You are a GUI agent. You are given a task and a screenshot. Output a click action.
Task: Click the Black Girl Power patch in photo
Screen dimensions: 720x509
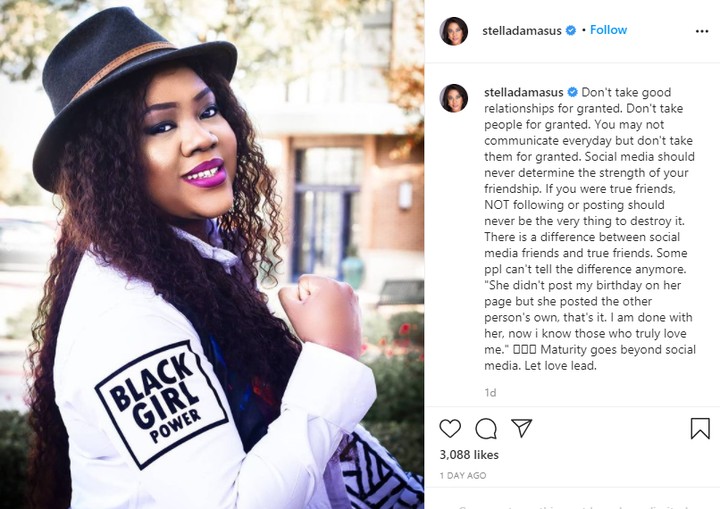(x=161, y=405)
